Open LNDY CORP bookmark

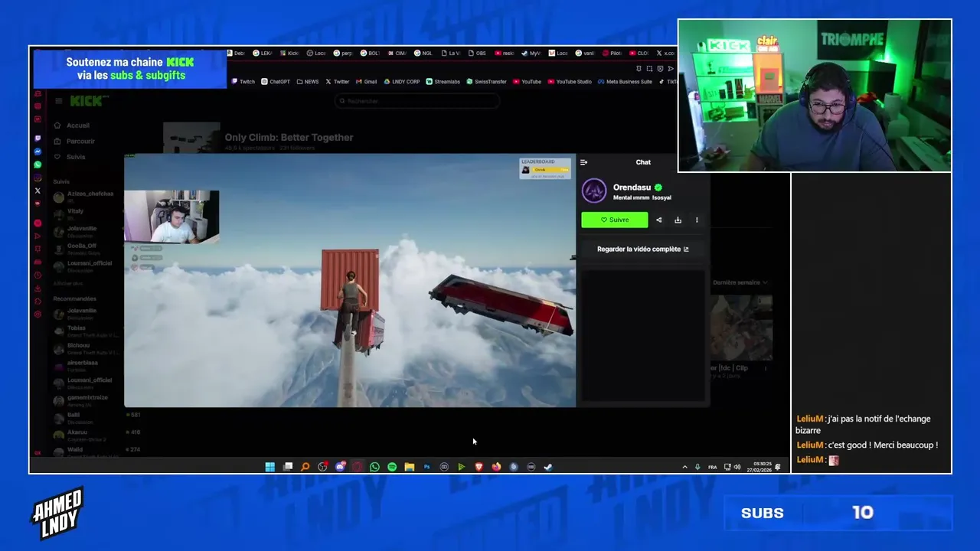pyautogui.click(x=402, y=81)
